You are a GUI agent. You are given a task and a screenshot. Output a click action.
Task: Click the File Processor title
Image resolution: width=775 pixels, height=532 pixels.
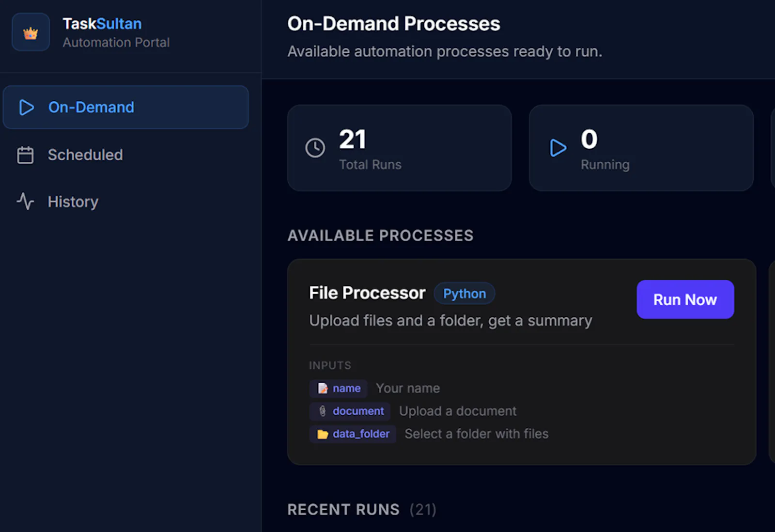[x=367, y=293]
